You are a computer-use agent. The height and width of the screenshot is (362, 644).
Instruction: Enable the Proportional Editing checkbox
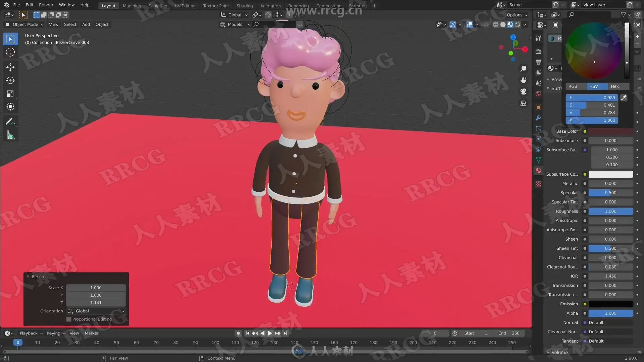pos(69,319)
